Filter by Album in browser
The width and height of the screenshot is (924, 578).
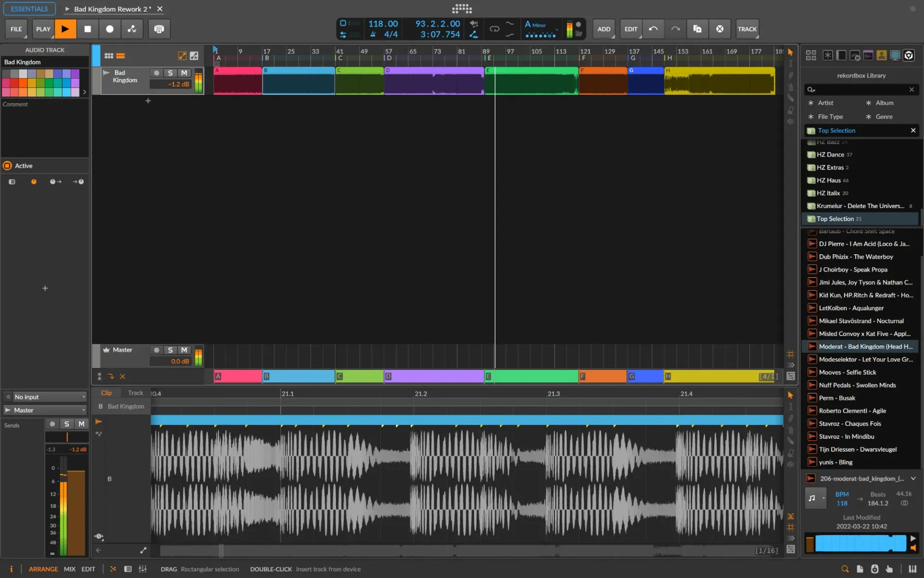tap(885, 103)
